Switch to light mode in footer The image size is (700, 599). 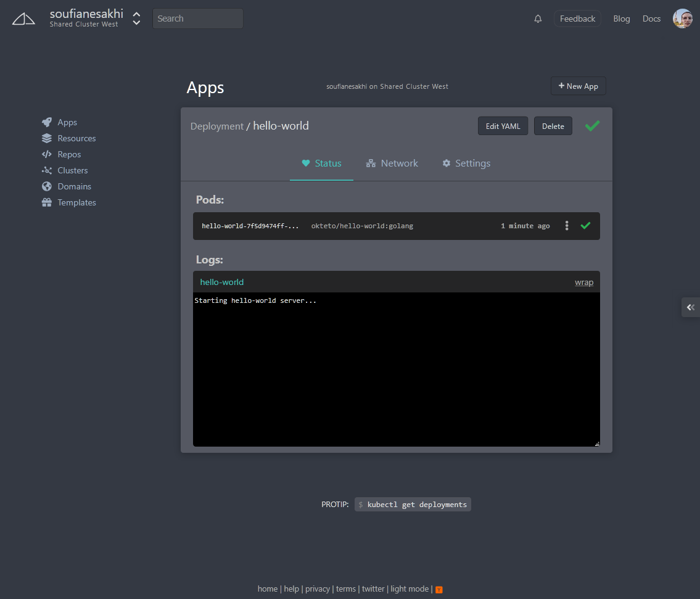[410, 589]
